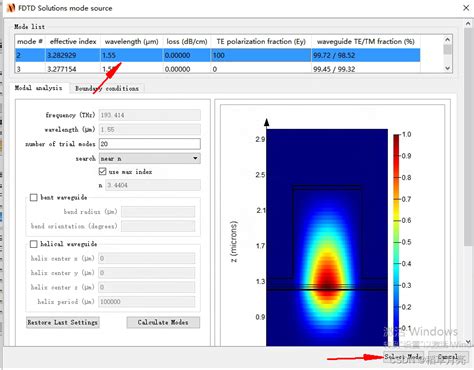Toggle the 'use max index' checkbox

(x=102, y=171)
